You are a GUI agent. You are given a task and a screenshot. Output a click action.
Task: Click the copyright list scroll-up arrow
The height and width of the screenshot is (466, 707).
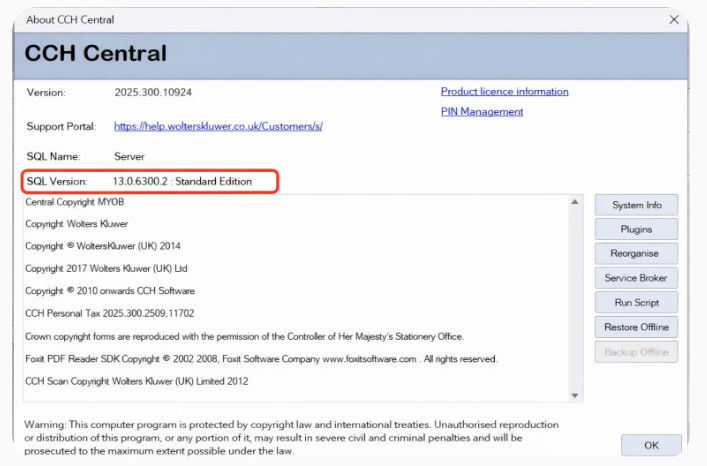pyautogui.click(x=575, y=202)
